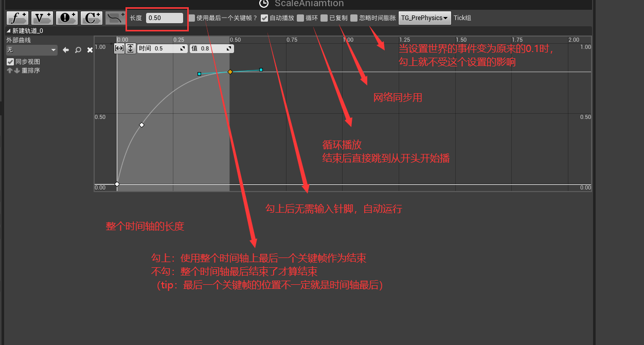The height and width of the screenshot is (345, 644).
Task: Click the magnifier browse icon for external curve
Action: (x=78, y=50)
